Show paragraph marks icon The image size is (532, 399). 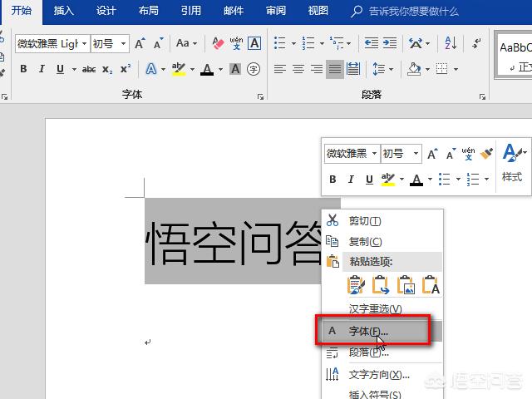(476, 43)
